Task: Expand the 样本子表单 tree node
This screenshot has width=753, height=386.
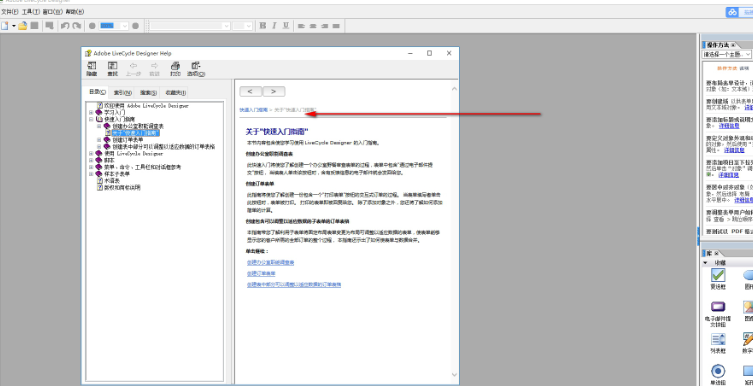Action: [91, 174]
